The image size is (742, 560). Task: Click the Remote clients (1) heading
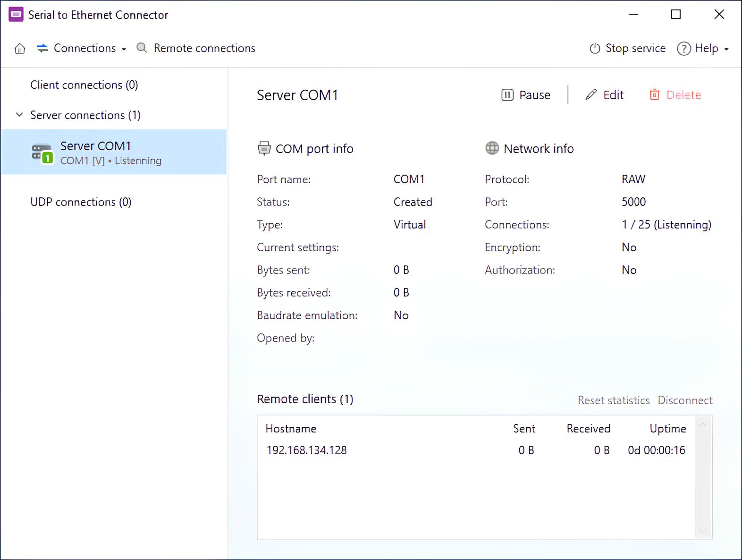[305, 399]
